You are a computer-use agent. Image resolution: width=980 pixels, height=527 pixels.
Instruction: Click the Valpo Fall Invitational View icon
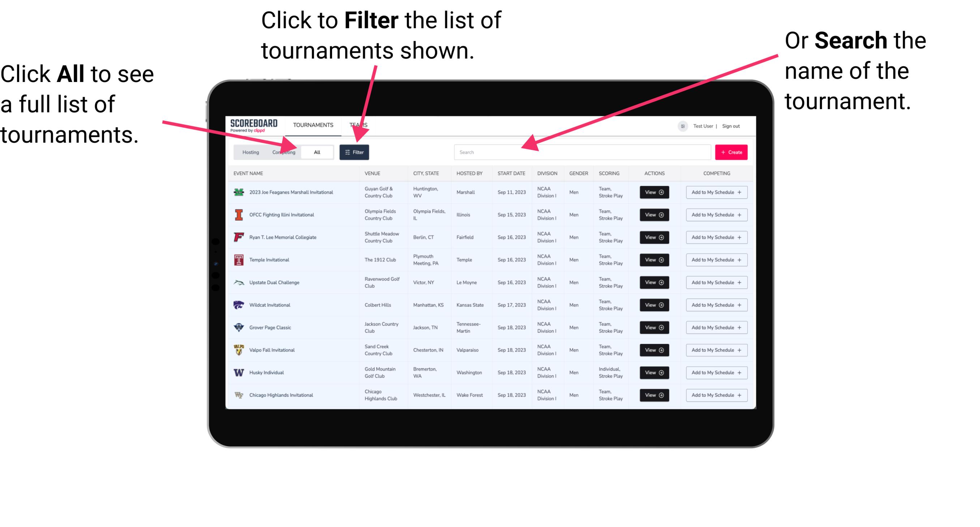652,350
